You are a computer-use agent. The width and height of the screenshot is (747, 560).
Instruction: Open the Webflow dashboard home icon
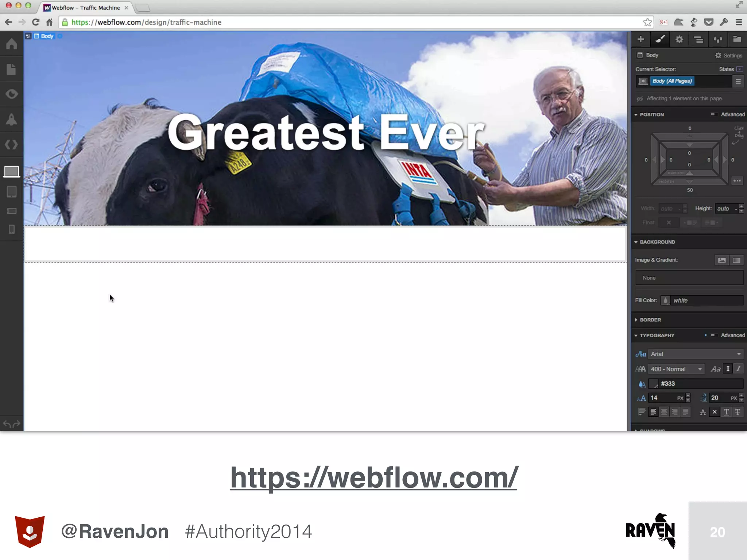[x=12, y=44]
